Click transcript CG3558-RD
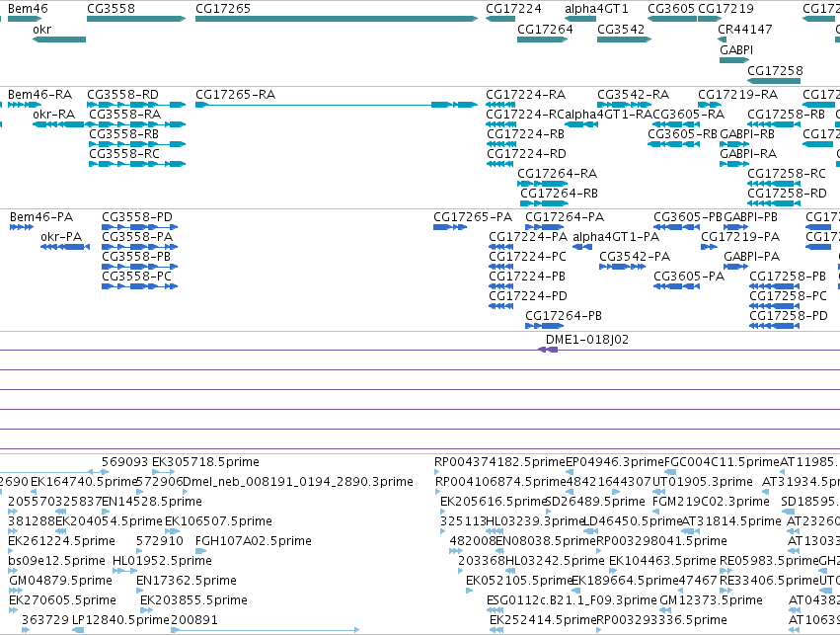Screen dimensions: 840x635 [x=136, y=105]
